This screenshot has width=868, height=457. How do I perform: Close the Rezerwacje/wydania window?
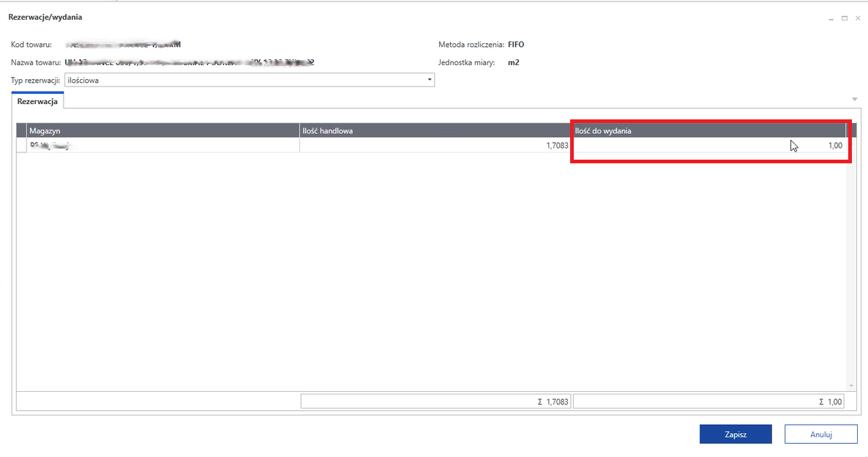tap(858, 18)
